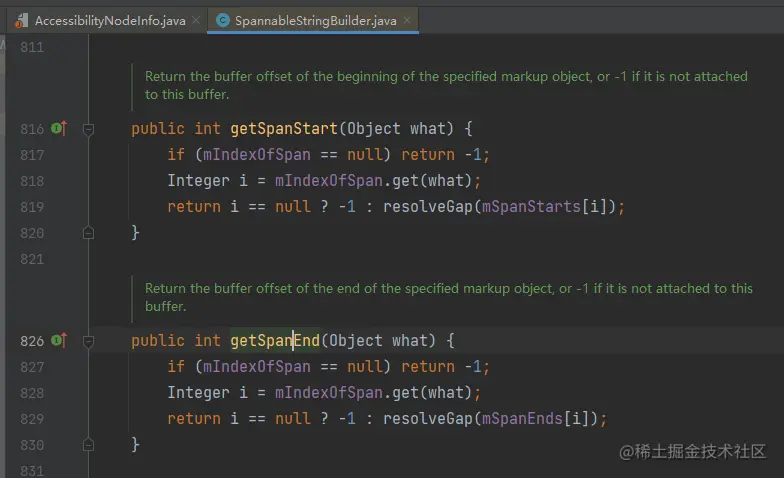
Task: Click line number 819 in the gutter
Action: [x=32, y=207]
